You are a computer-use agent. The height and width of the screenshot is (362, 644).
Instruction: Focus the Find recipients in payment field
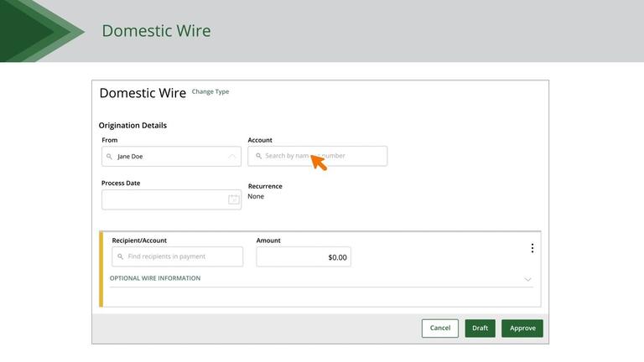point(178,256)
